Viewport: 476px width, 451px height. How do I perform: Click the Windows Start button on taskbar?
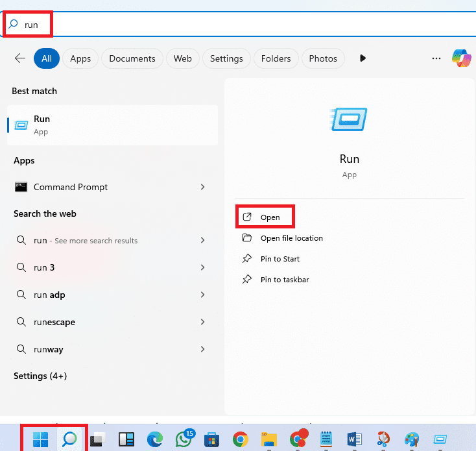coord(40,439)
